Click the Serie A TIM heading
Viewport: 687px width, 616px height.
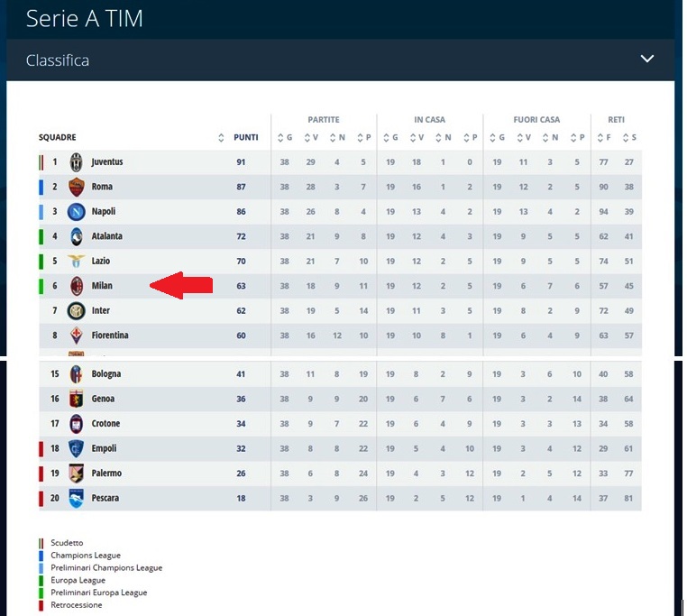point(84,18)
